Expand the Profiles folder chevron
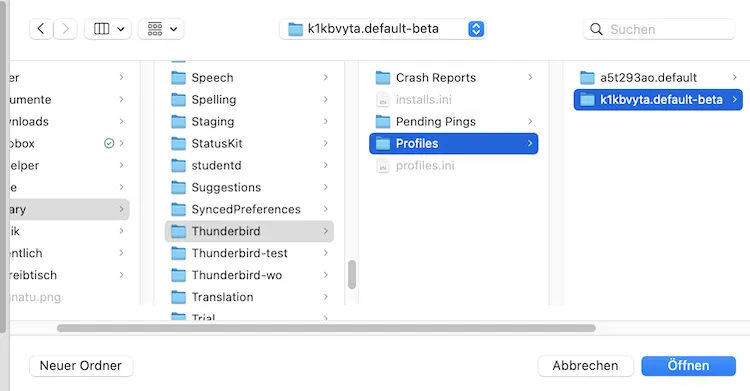This screenshot has width=750, height=391. click(530, 144)
